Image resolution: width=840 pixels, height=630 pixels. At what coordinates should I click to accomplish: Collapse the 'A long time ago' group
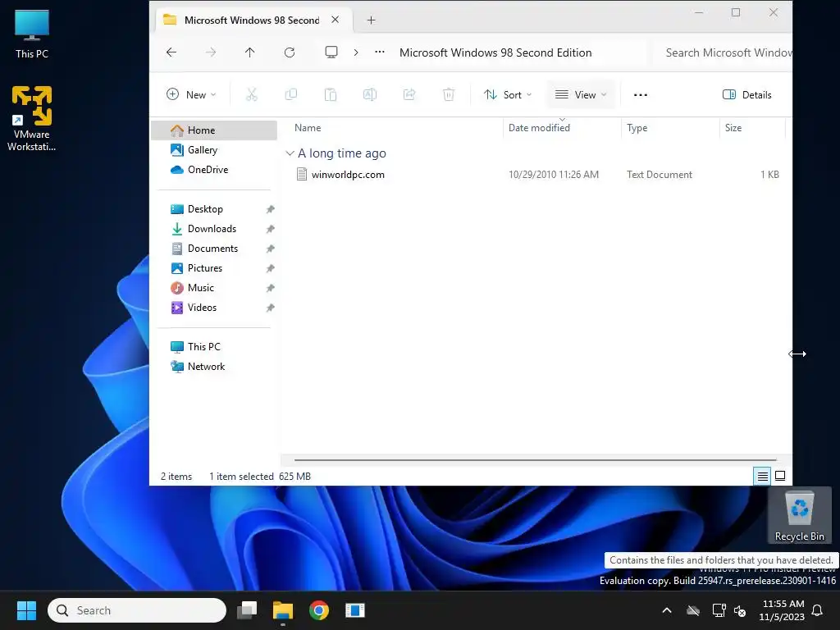(290, 153)
